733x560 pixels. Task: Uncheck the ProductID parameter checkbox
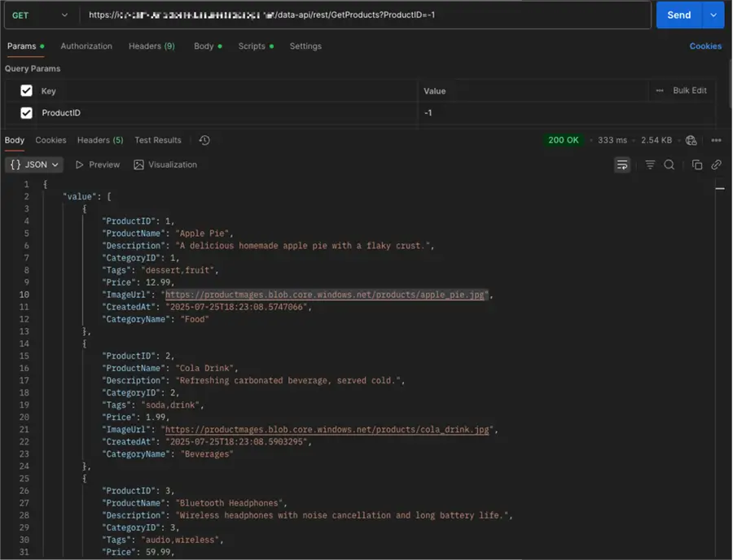coord(27,113)
